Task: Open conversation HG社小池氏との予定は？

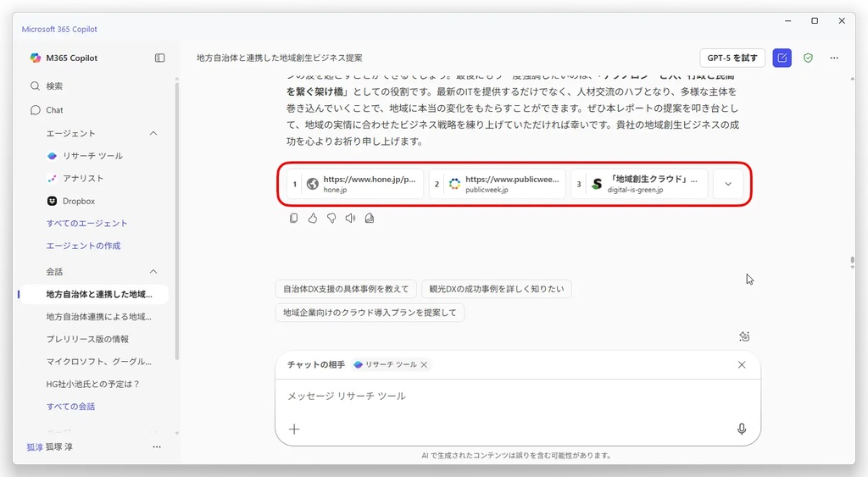Action: tap(92, 384)
